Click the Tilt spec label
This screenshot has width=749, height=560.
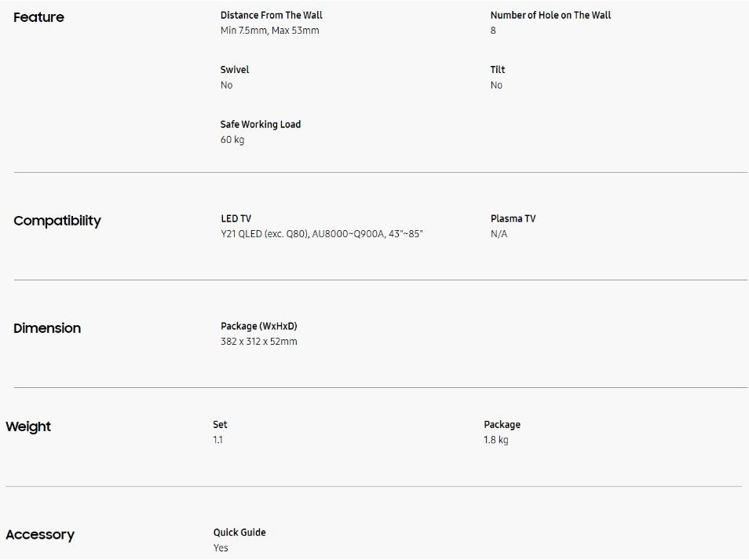click(498, 70)
